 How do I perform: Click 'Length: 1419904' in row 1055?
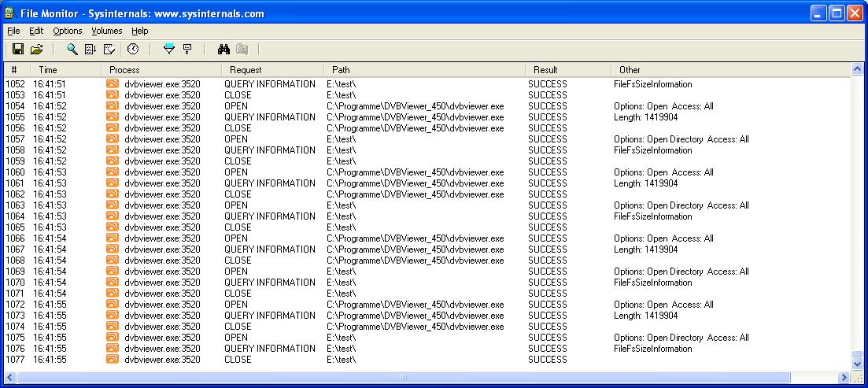(x=645, y=117)
